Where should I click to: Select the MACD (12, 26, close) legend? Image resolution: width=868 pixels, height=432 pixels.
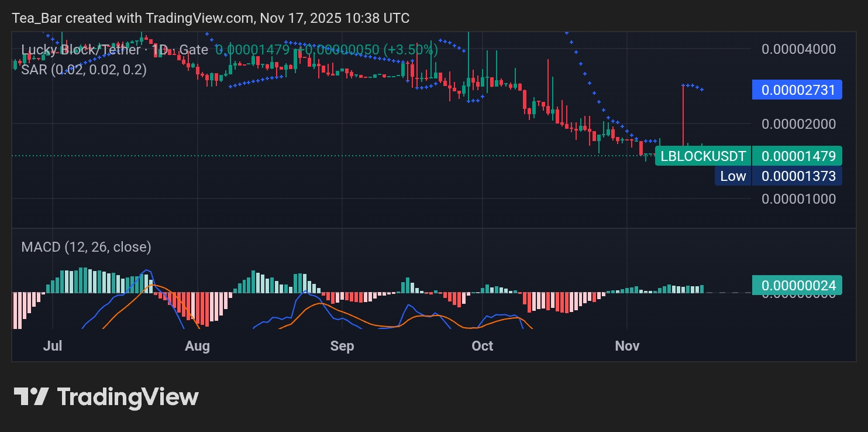pyautogui.click(x=86, y=247)
